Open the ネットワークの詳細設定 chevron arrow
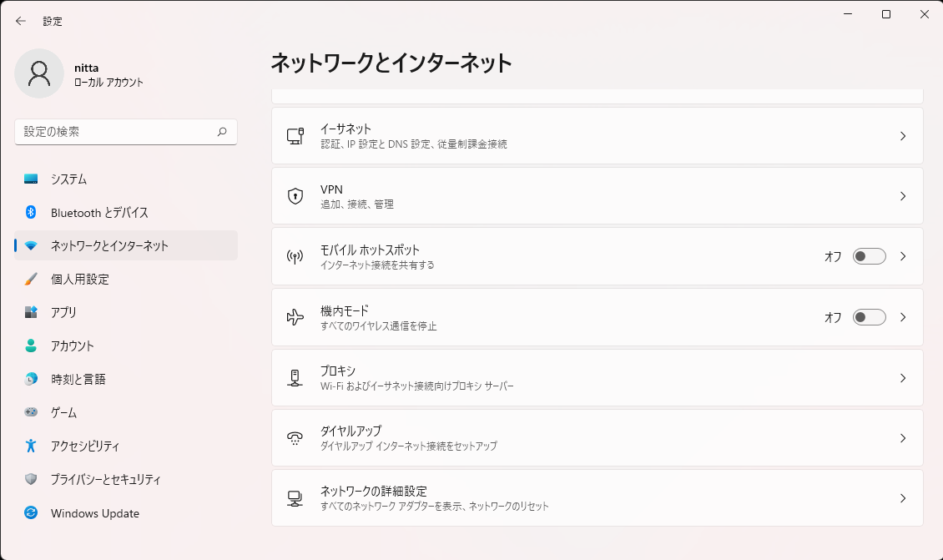This screenshot has width=943, height=560. pyautogui.click(x=903, y=498)
